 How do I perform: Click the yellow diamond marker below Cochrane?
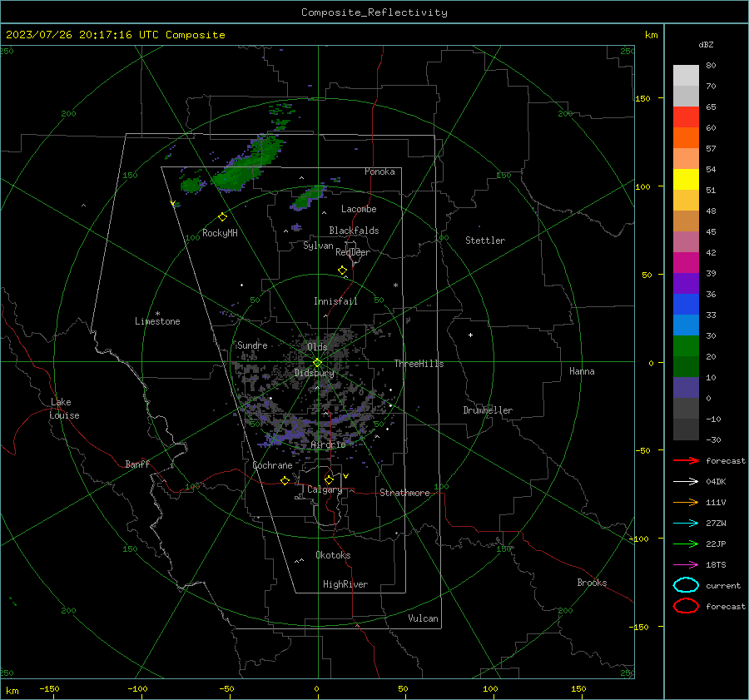coord(285,480)
